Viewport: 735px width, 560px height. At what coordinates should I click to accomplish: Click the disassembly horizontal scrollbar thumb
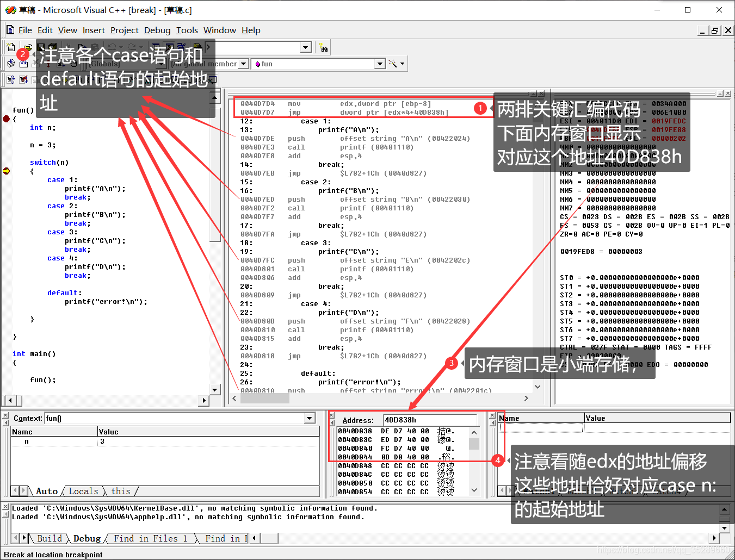265,399
